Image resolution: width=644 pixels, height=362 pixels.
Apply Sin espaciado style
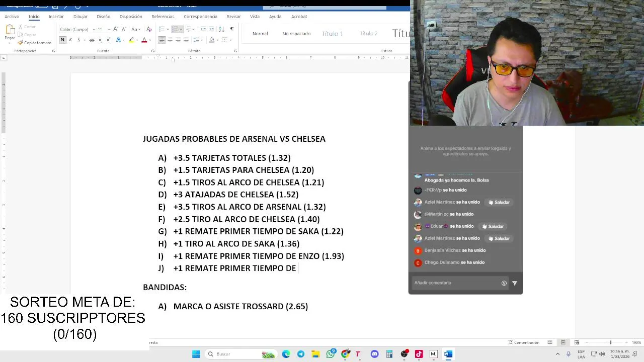296,34
